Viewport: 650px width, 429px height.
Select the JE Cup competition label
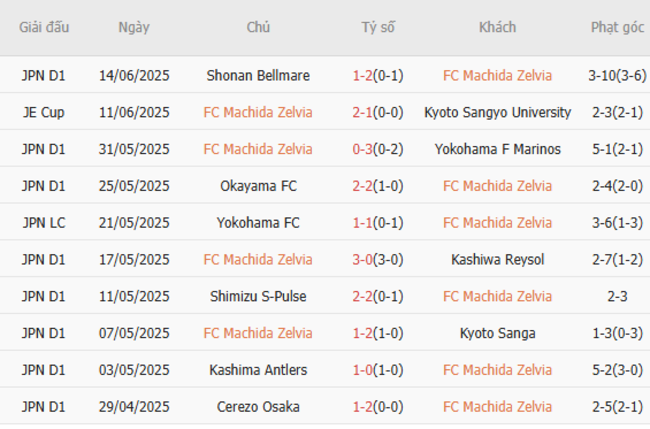point(44,112)
